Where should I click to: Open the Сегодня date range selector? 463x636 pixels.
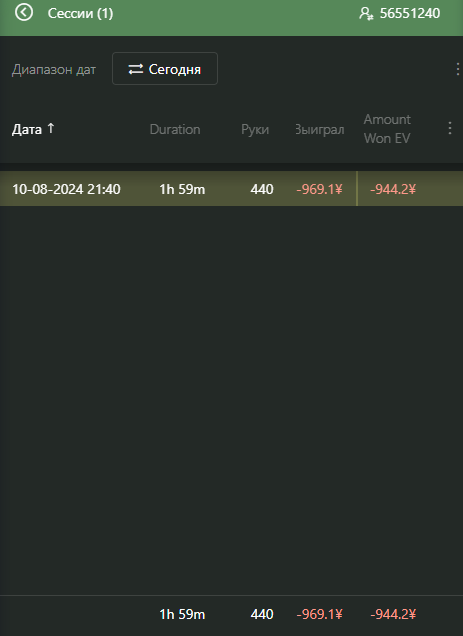click(x=165, y=69)
